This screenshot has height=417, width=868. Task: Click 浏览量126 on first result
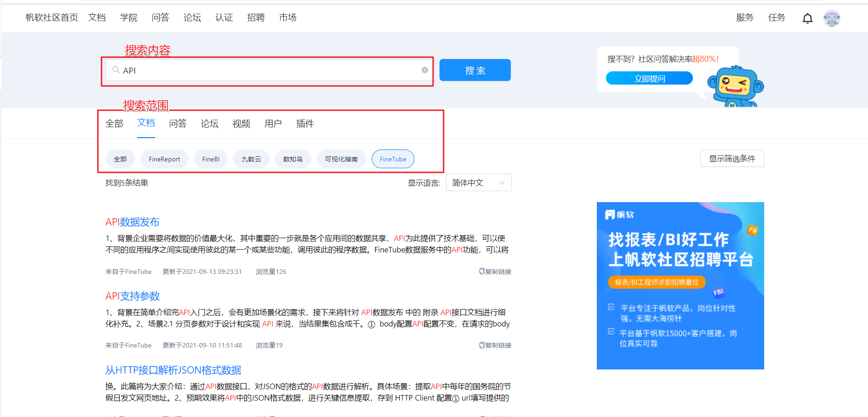tap(271, 272)
